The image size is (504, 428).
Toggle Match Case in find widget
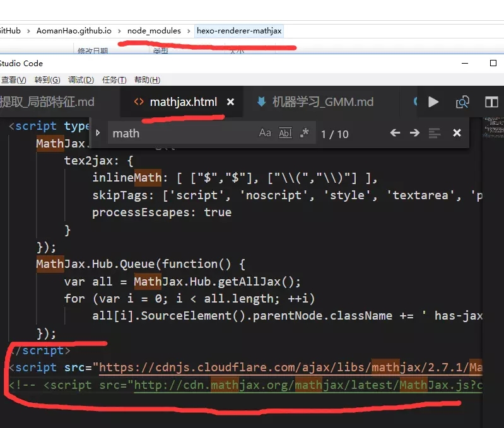(x=265, y=132)
